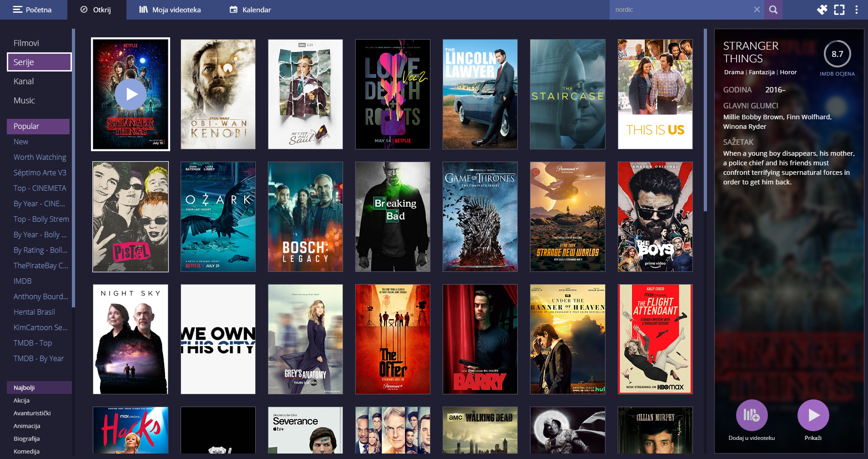Image resolution: width=868 pixels, height=459 pixels.
Task: Open The Staircase poster
Action: point(567,94)
